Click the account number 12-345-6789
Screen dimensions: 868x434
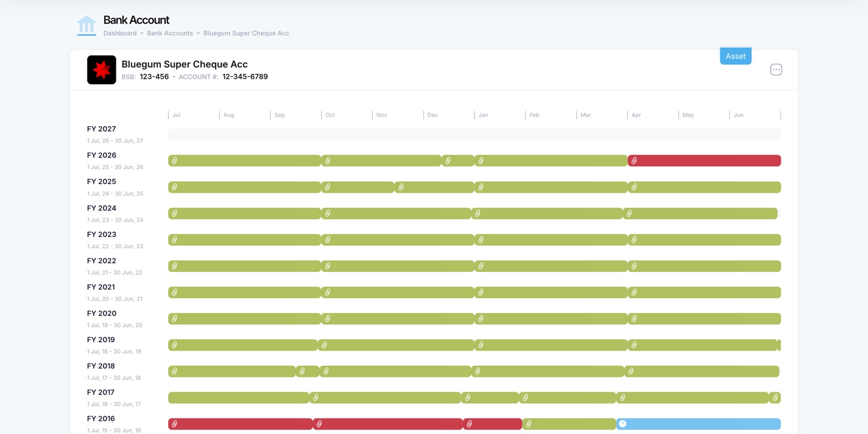245,76
